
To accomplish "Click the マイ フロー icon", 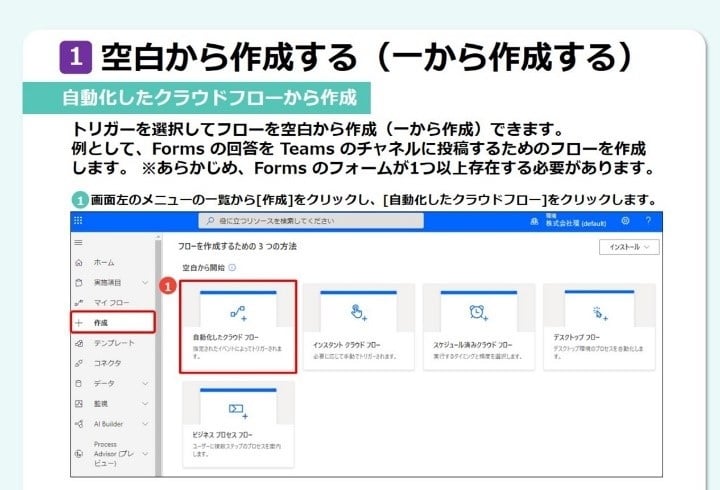I will click(x=79, y=303).
